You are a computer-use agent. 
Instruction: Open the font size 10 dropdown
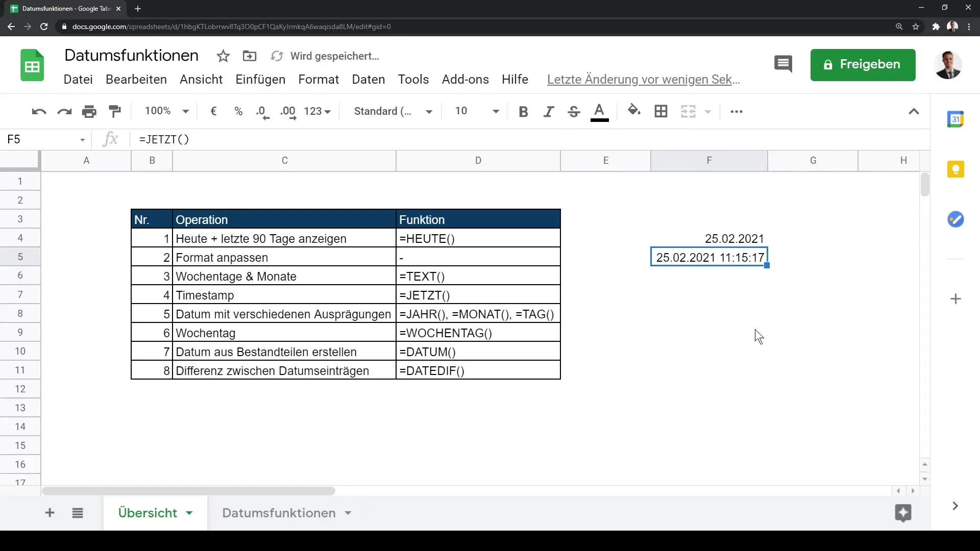(x=477, y=111)
